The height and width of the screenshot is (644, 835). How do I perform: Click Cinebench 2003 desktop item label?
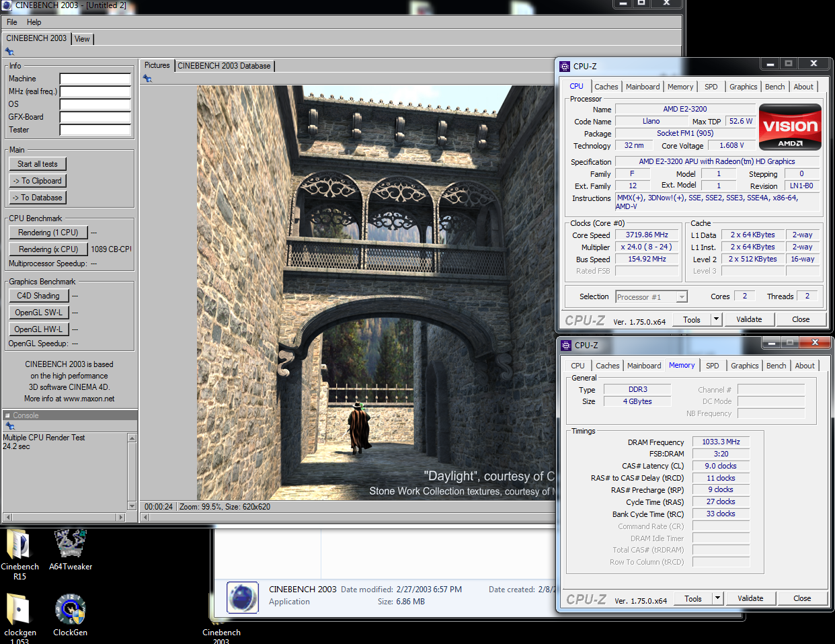click(x=221, y=637)
